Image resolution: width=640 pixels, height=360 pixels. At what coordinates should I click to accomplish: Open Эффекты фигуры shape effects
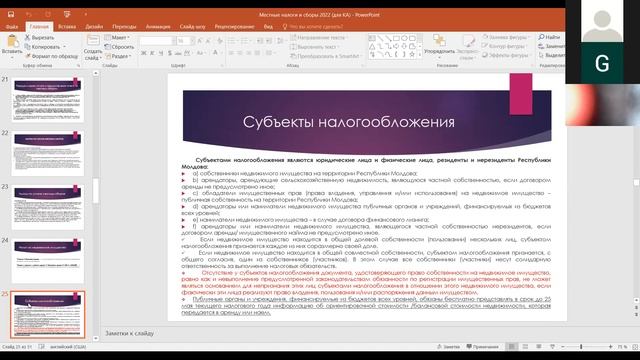pos(506,55)
